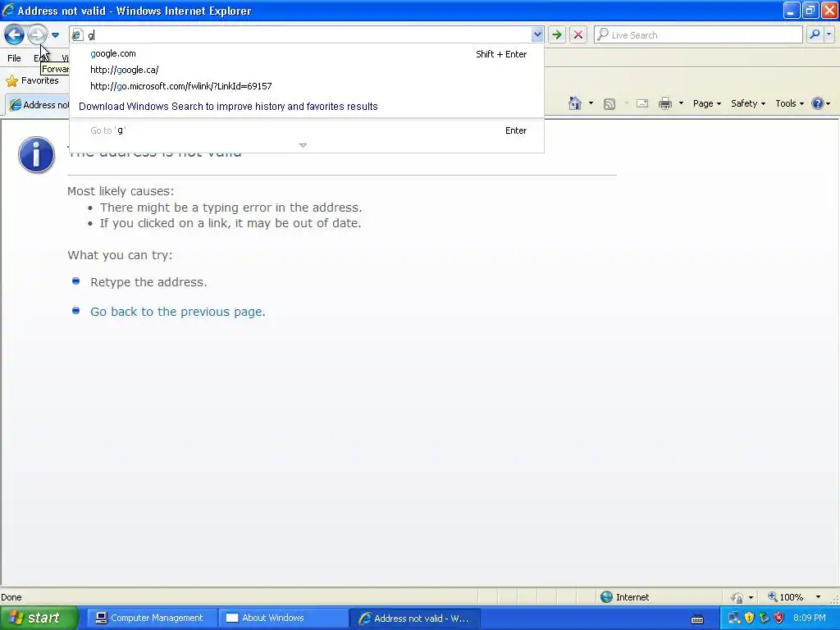Select google.com autocomplete suggestion
This screenshot has height=630, width=840.
[x=307, y=53]
